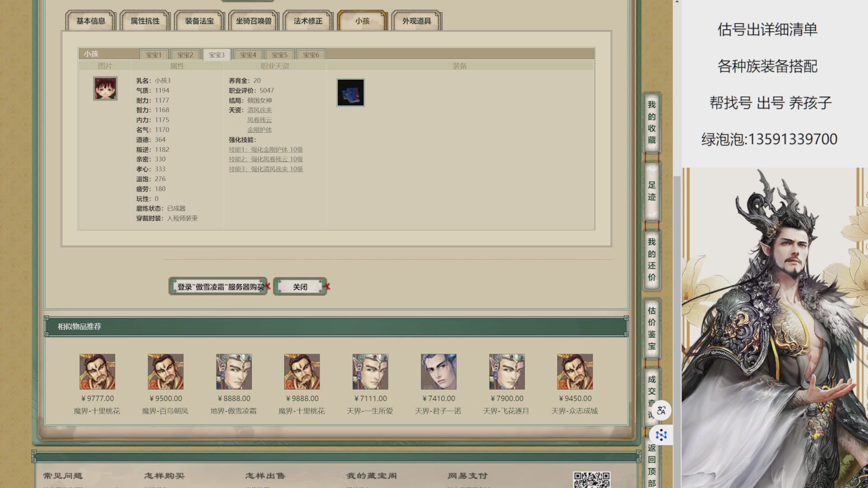
Task: Open the ¥8888.00 地界-傲雪凌霜 avatar
Action: click(234, 371)
